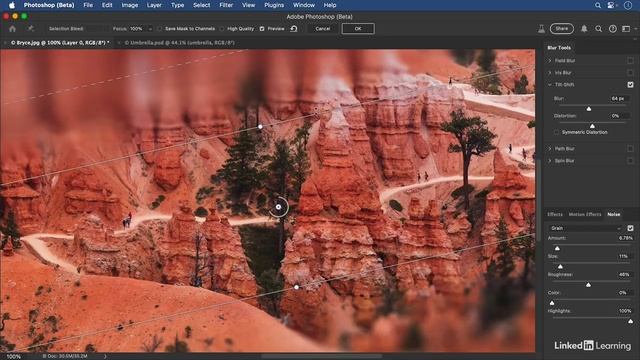Click the tilt-shift center pin on canvas
This screenshot has width=640, height=360.
(278, 207)
